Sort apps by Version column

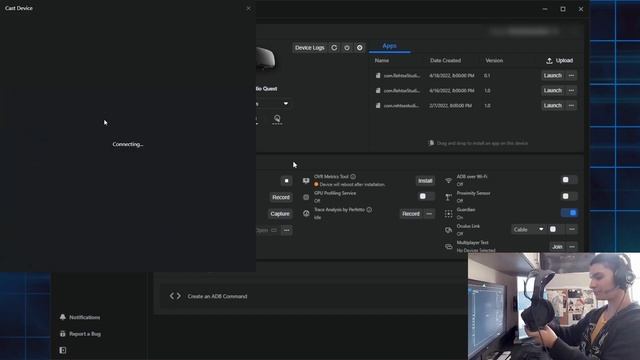[x=494, y=60]
